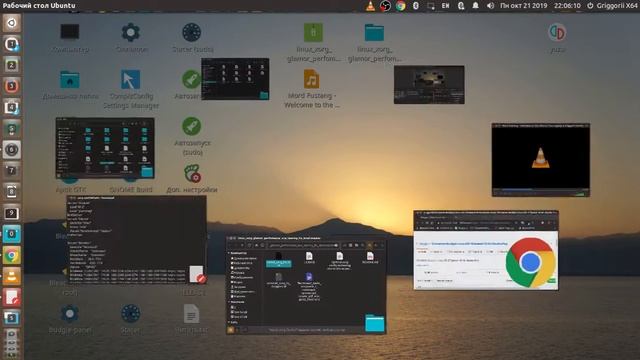Select the Google Chrome window thumbnail
The height and width of the screenshot is (360, 640).
(486, 250)
